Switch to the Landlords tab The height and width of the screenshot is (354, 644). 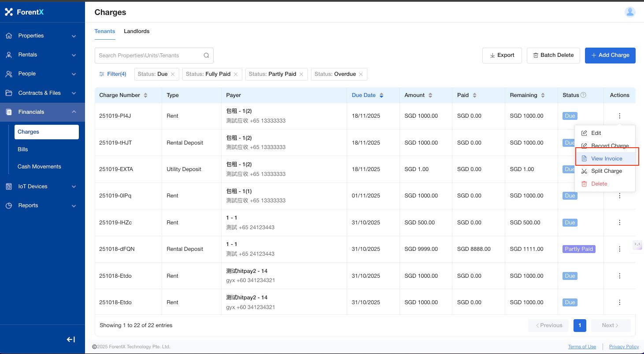[x=137, y=31]
